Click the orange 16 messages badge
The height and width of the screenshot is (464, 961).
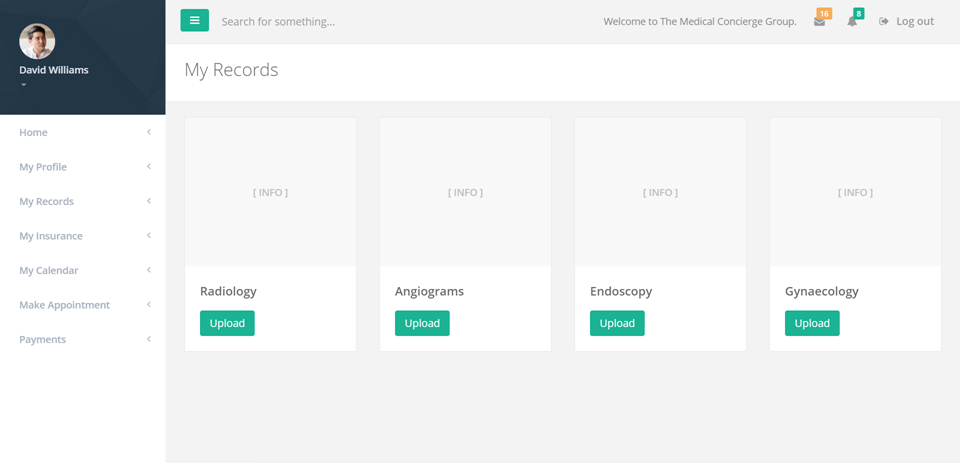824,13
